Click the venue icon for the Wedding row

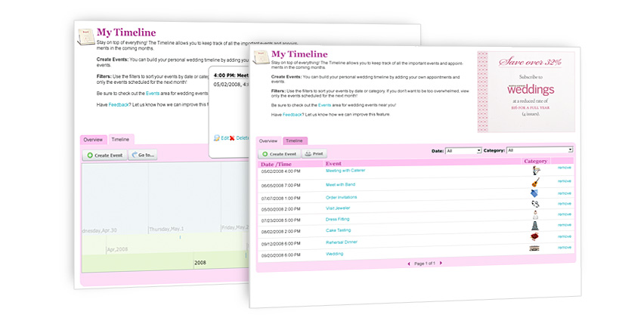click(534, 248)
